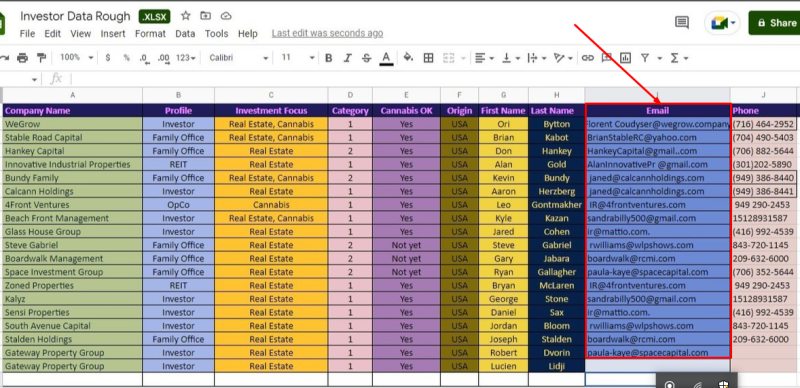
Task: Open the comment history icon
Action: [x=682, y=22]
